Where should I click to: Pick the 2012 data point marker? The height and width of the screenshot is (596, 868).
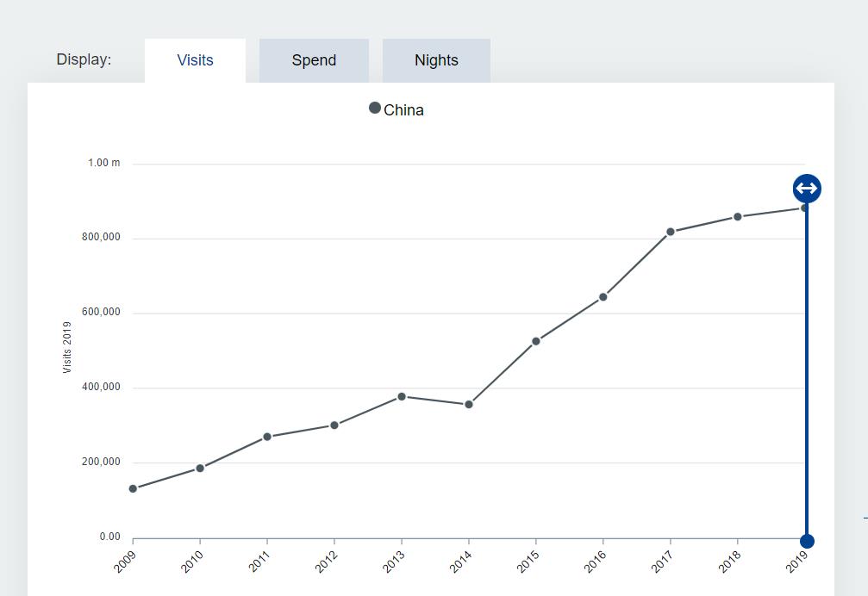[334, 425]
